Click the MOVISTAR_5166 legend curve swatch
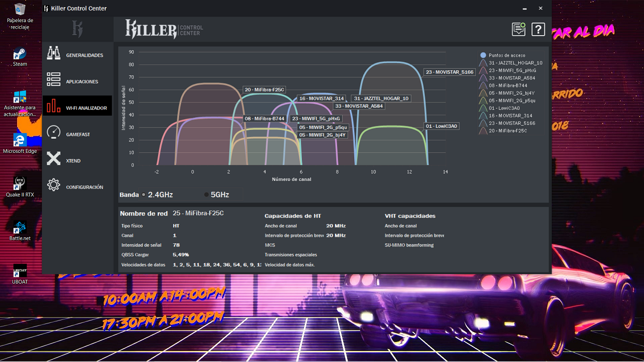This screenshot has width=644, height=362. point(483,123)
